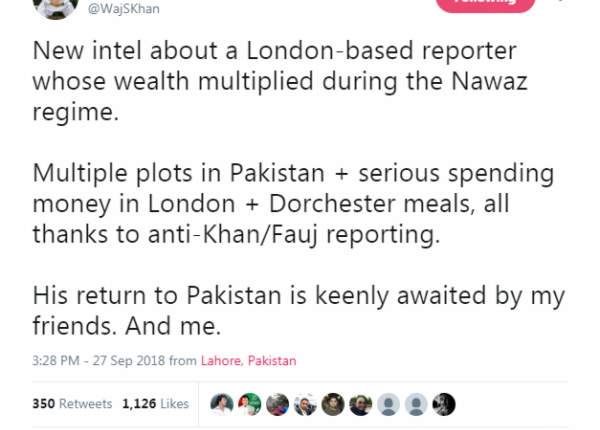Click the second default grey silhouette avatar
The image size is (600, 430).
click(x=417, y=403)
